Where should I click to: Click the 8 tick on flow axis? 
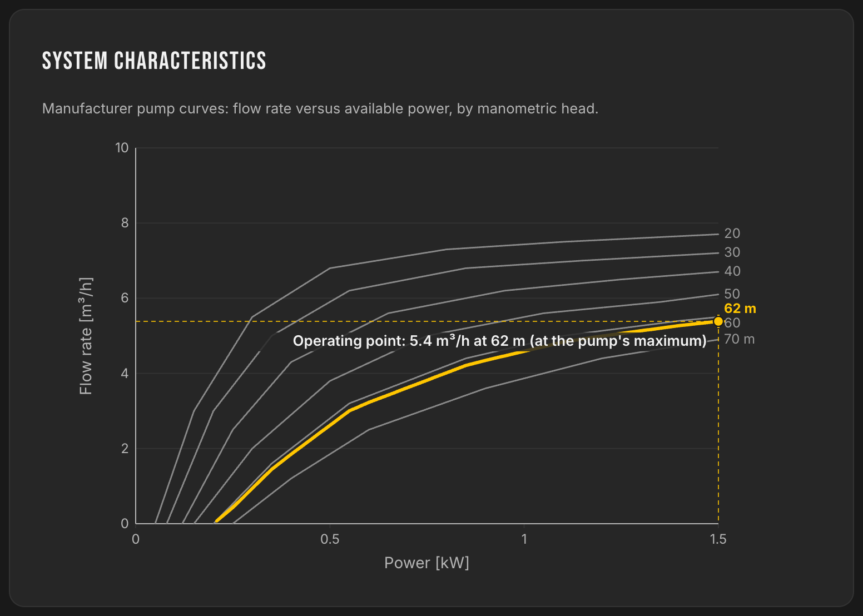pos(125,223)
